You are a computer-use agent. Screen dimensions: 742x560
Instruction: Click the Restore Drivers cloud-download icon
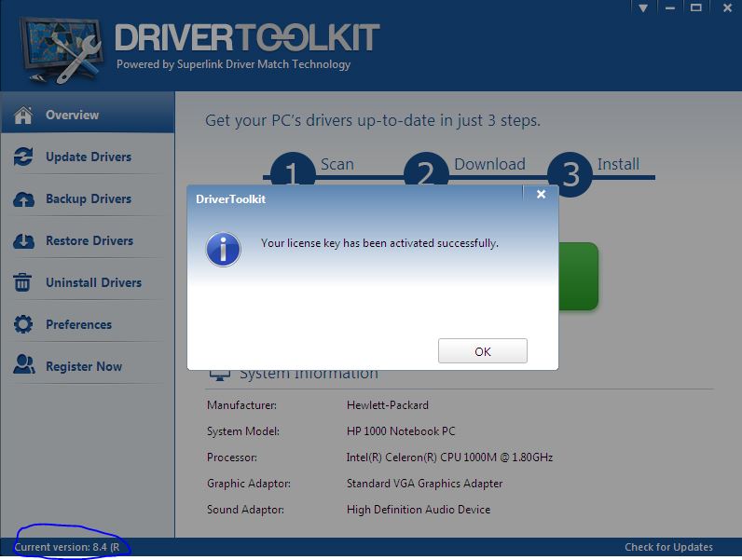tap(23, 240)
